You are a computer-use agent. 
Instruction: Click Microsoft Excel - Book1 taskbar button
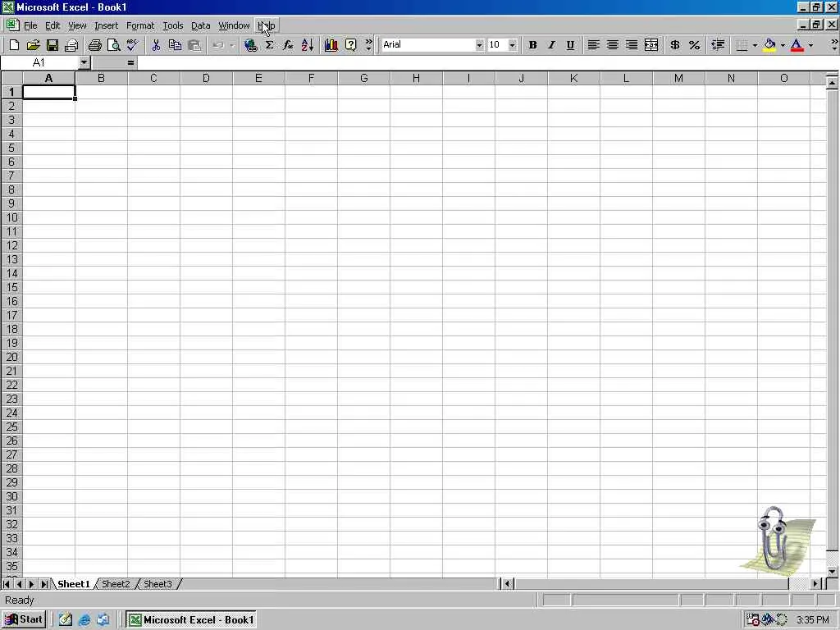pyautogui.click(x=191, y=620)
